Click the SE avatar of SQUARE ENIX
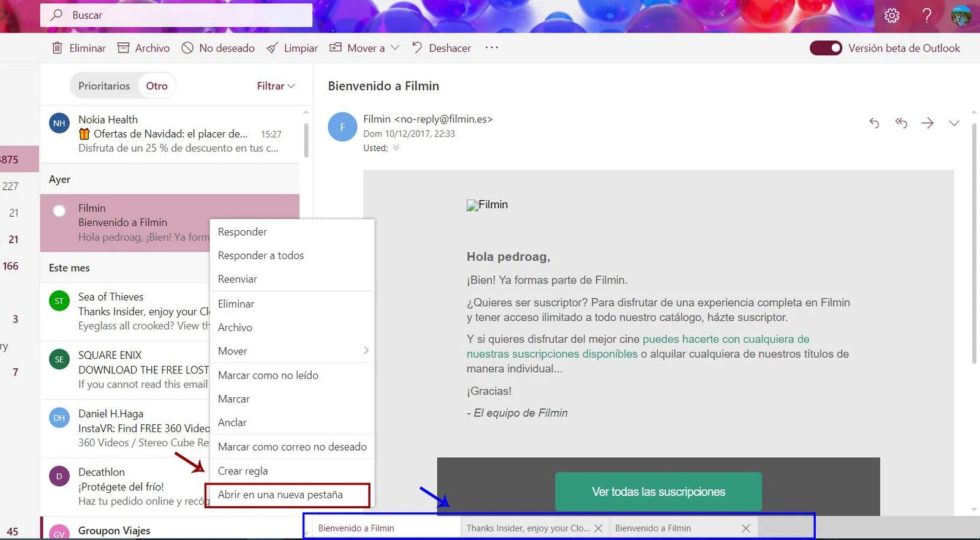The image size is (980, 540). [x=59, y=359]
